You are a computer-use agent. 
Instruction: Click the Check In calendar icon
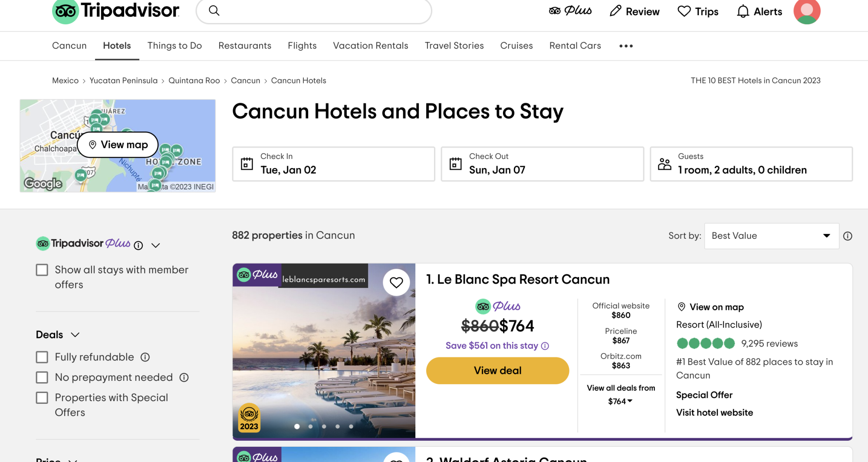tap(247, 164)
